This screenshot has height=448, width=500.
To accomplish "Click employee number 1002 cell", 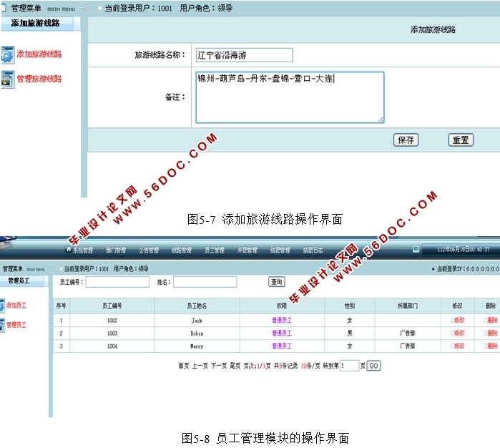I will pos(112,321).
